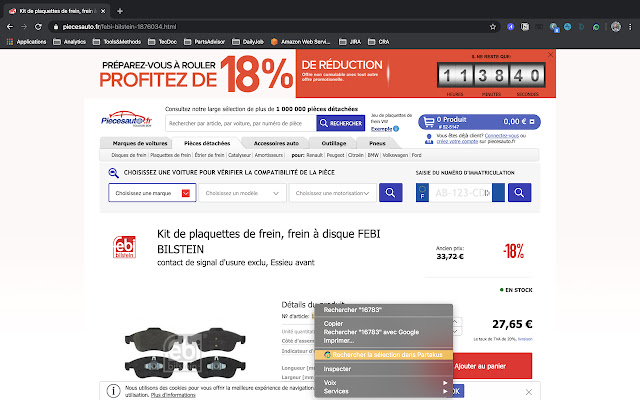Open the Analytics bookmark folder

pyautogui.click(x=70, y=42)
